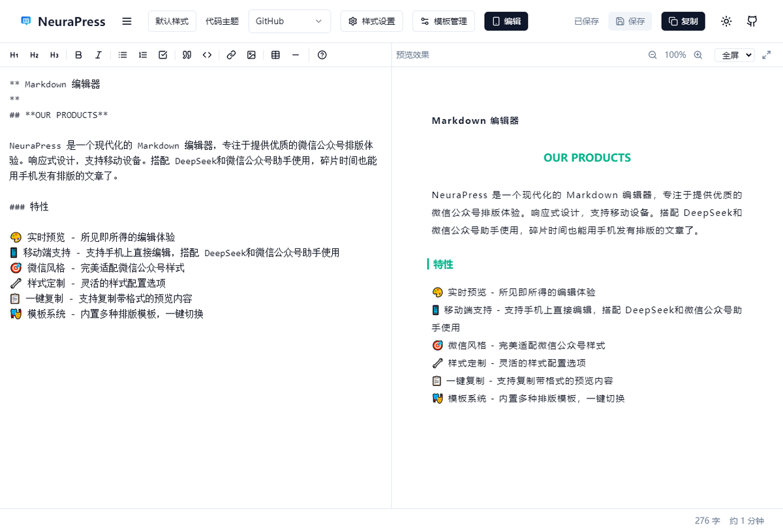This screenshot has width=783, height=532.
Task: Click the 样式定制 line in the editor
Action: (x=87, y=283)
